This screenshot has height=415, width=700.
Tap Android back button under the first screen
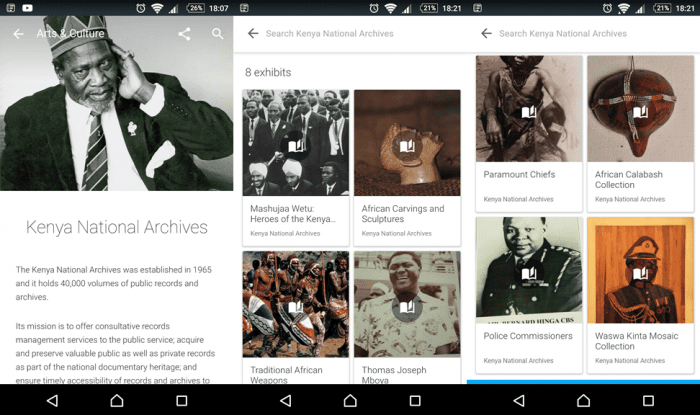pos(52,401)
